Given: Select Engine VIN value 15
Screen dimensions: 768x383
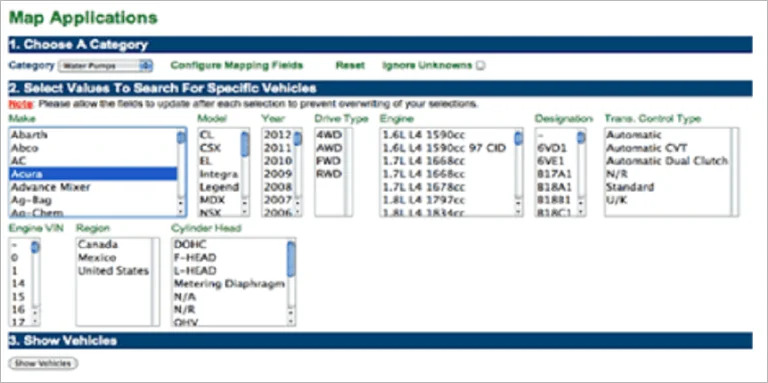Looking at the screenshot, I should coord(21,297).
